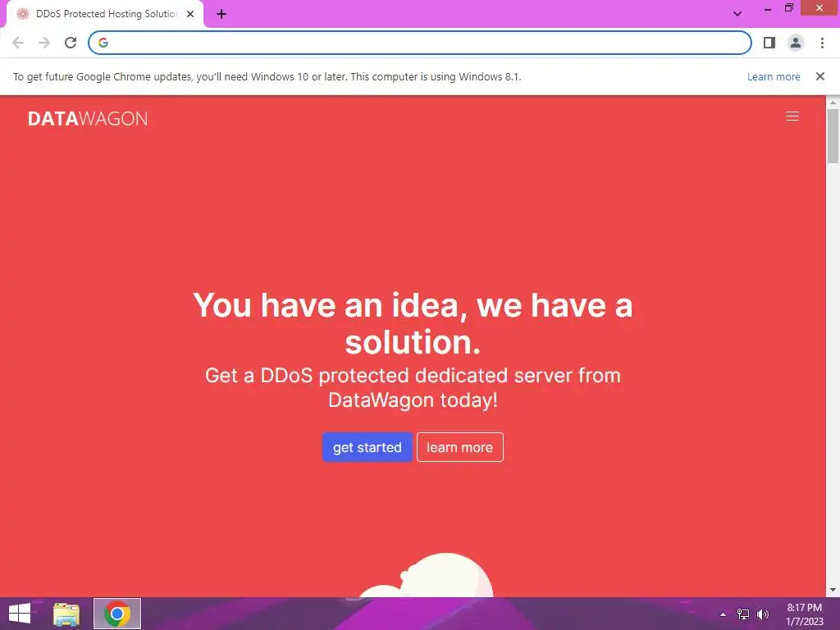Click the Google icon in address bar
This screenshot has height=630, width=840.
103,43
